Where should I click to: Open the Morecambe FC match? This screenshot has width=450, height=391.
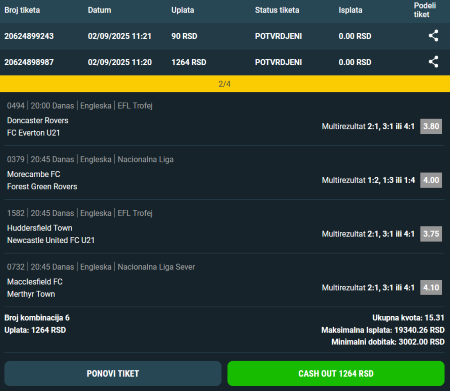(x=34, y=174)
